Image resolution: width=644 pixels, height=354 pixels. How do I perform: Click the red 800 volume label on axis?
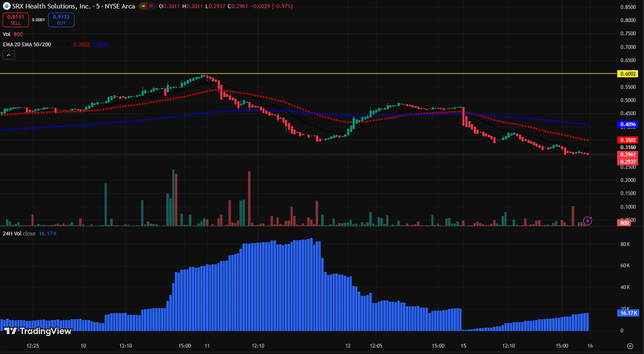coord(624,223)
